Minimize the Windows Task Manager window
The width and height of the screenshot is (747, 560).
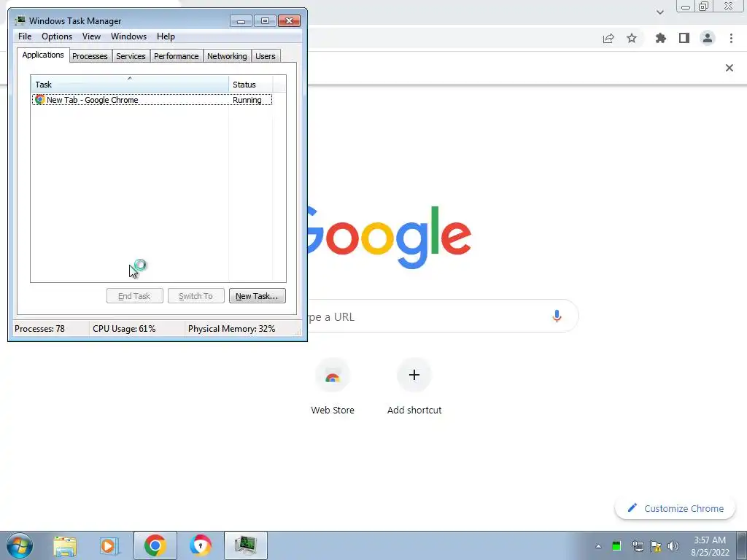(x=241, y=21)
